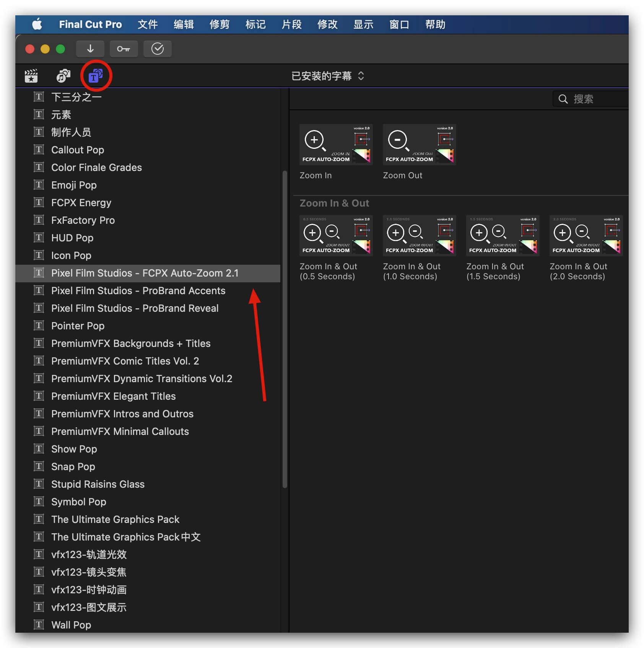
Task: Select the 下三分之一 category
Action: pos(148,97)
